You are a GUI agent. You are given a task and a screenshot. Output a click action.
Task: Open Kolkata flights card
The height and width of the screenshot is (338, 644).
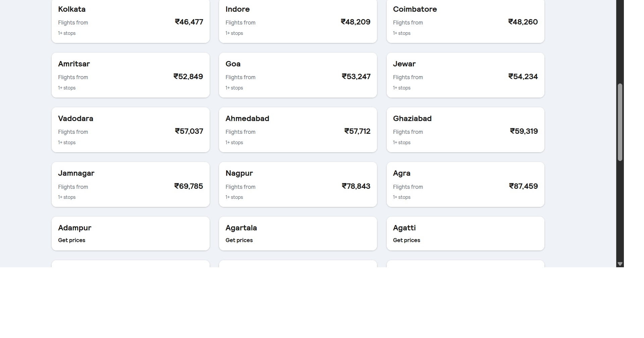click(x=130, y=21)
